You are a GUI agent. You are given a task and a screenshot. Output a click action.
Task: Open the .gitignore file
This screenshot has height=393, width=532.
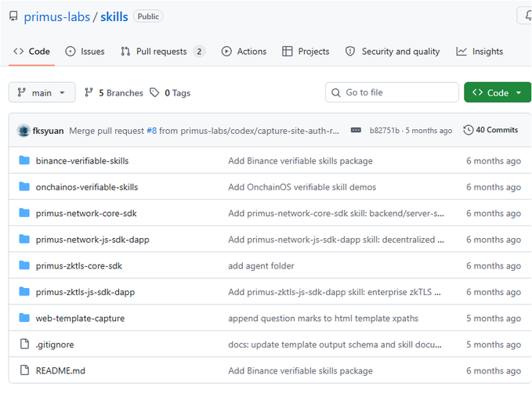[x=55, y=344]
